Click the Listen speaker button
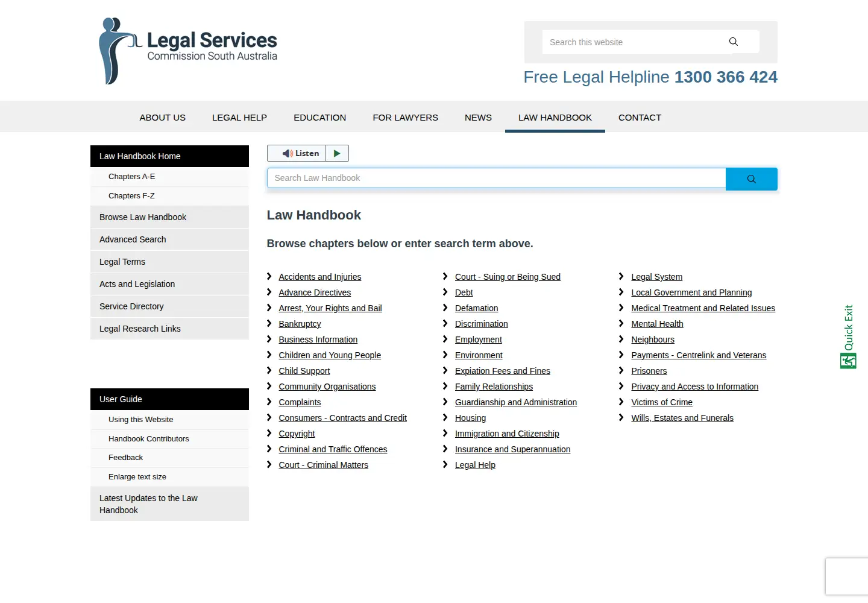868x603 pixels. point(297,153)
